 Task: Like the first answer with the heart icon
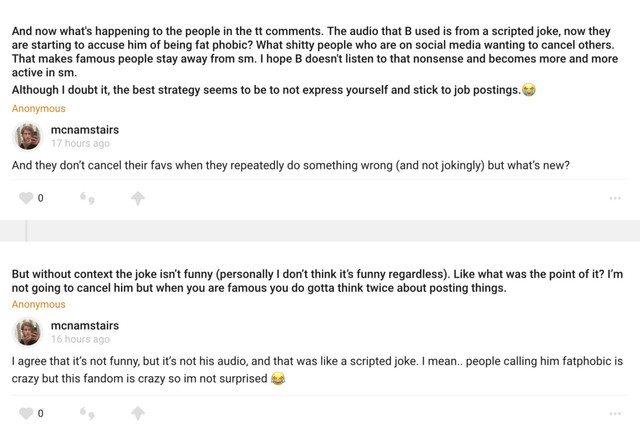26,198
